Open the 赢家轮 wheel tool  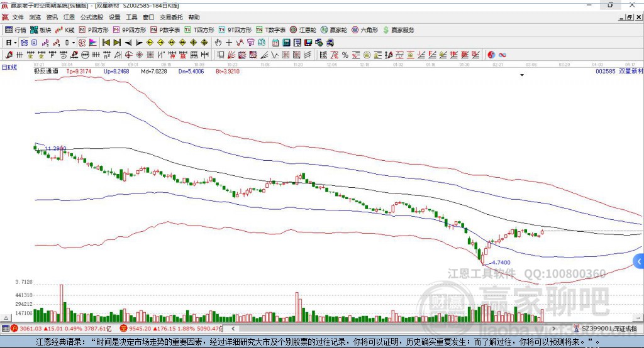point(334,30)
